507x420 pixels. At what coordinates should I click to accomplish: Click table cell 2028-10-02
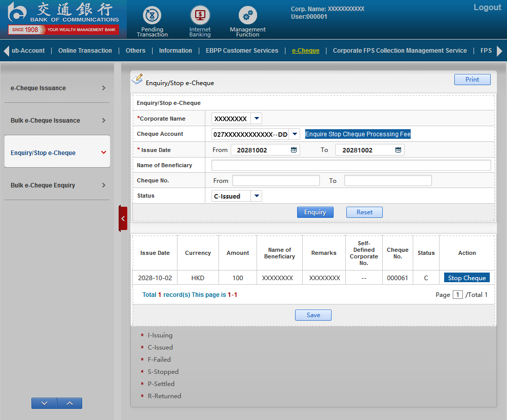point(155,278)
